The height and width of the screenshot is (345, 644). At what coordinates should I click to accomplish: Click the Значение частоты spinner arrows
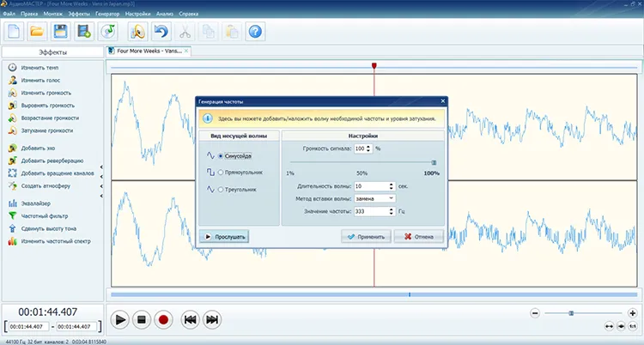click(x=392, y=211)
